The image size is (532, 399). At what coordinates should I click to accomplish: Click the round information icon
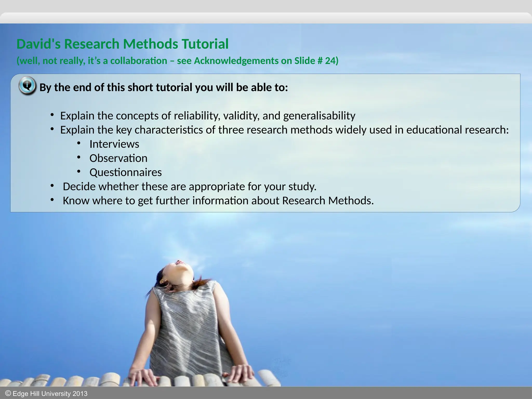pyautogui.click(x=27, y=85)
